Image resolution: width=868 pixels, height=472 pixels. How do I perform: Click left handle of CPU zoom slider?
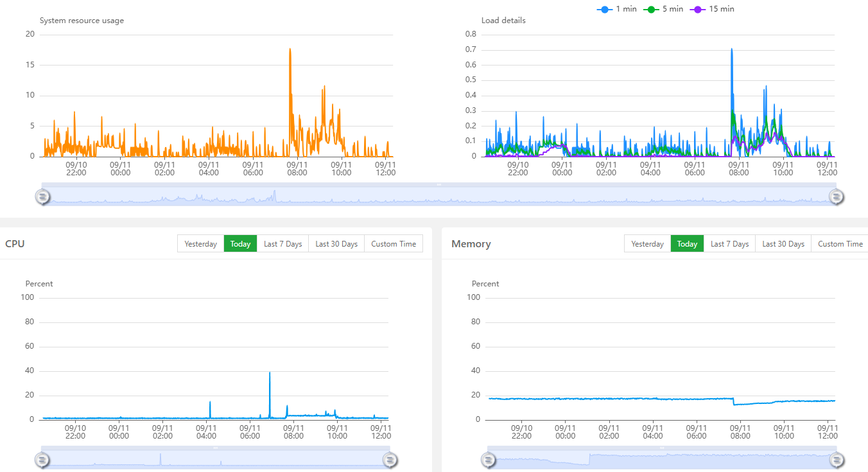pos(42,459)
